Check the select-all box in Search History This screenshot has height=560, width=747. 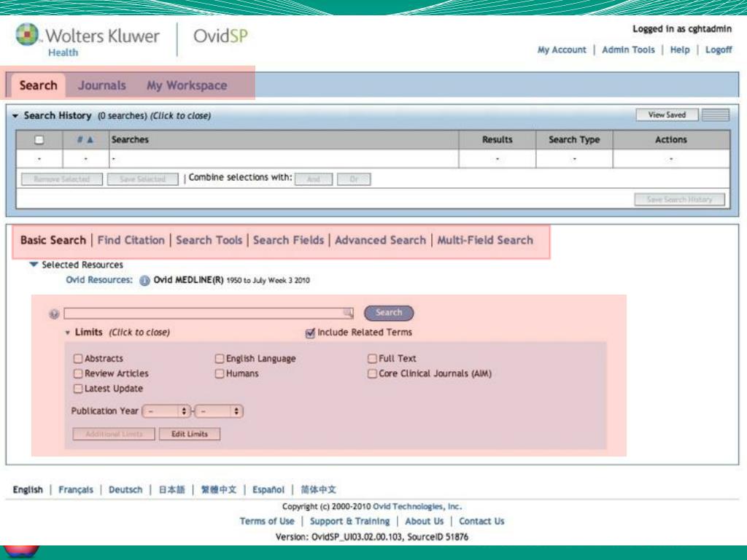[x=39, y=140]
